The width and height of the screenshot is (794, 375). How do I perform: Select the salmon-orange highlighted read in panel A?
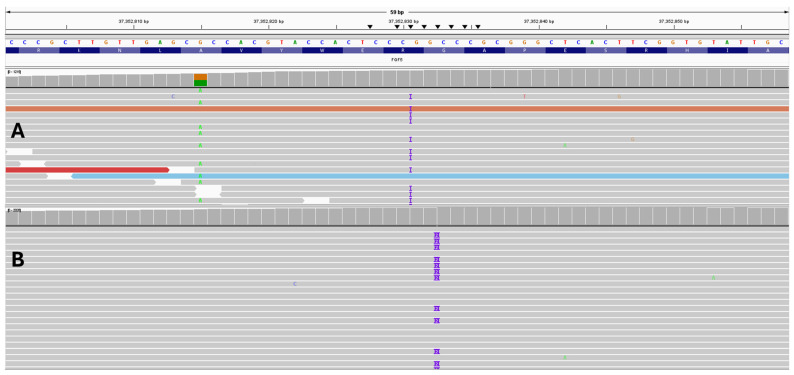(x=397, y=109)
